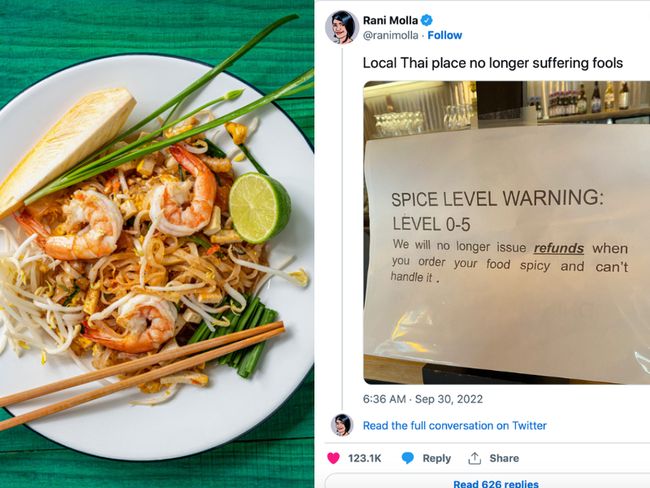Open the 6:36 AM Sep 30, 2022 timestamp
Image resolution: width=650 pixels, height=488 pixels.
pos(423,399)
